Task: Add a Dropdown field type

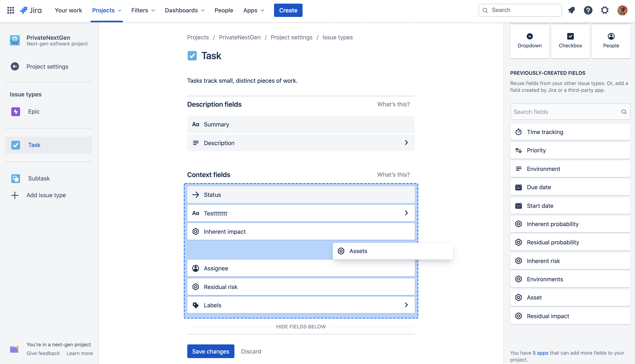Action: click(x=529, y=41)
